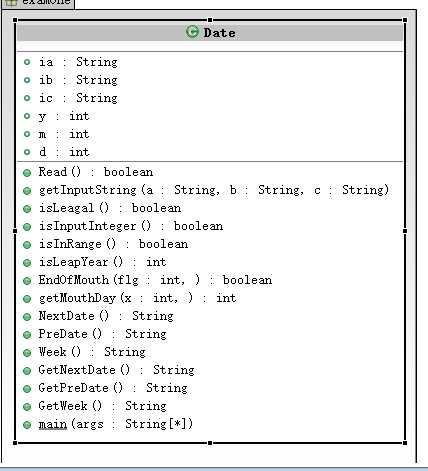This screenshot has width=428, height=471.
Task: Click the green class icon beside Date
Action: coord(192,32)
